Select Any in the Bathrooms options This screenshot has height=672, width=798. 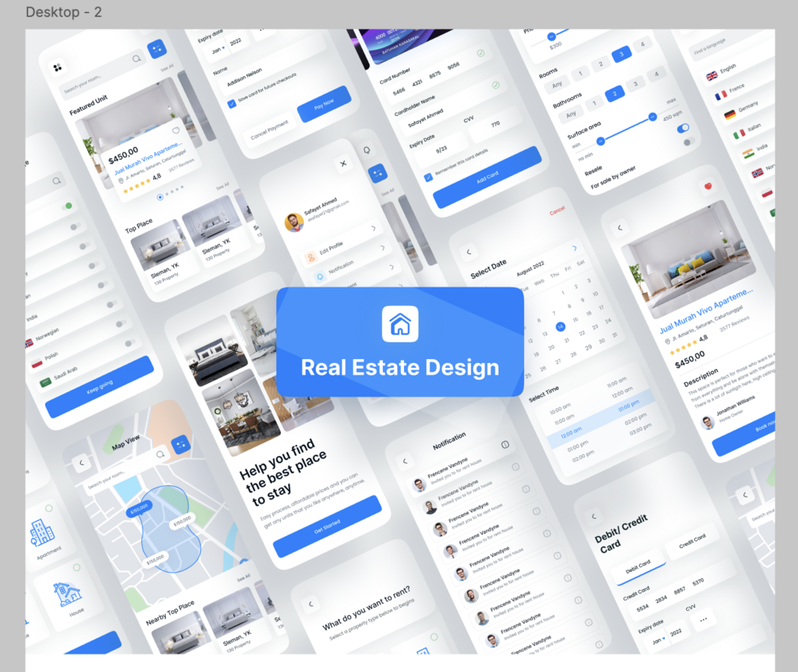click(571, 114)
